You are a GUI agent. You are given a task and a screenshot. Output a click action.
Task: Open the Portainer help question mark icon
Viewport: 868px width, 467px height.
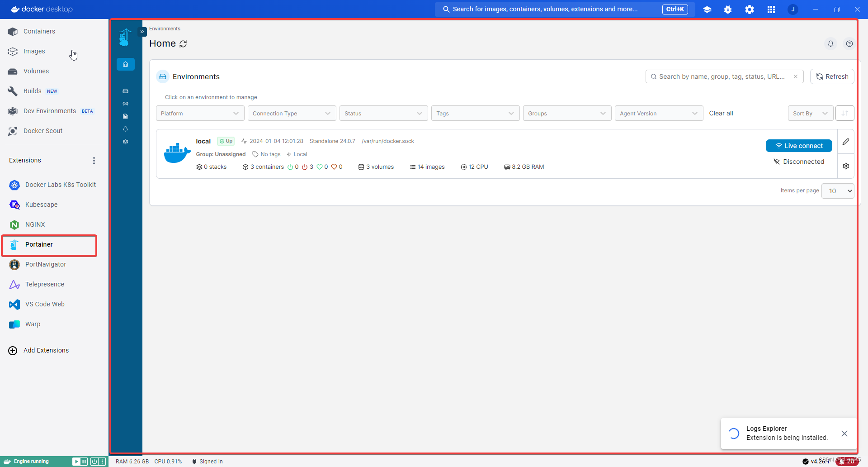pos(849,43)
